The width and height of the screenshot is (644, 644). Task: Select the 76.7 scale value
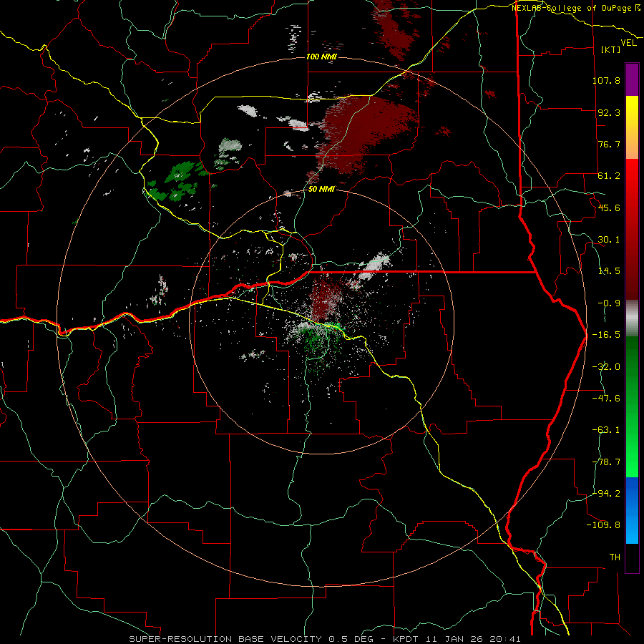[609, 144]
